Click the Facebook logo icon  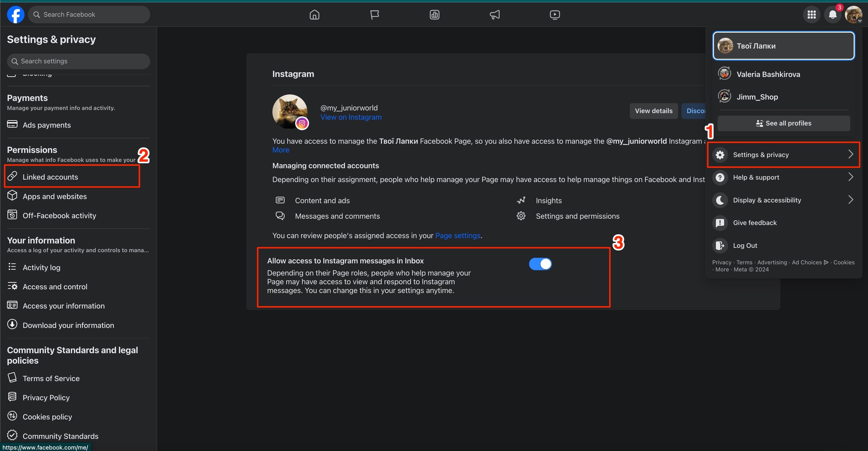(16, 15)
